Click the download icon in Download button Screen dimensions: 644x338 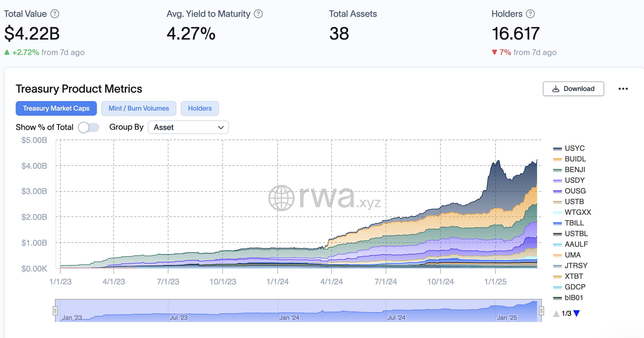pos(556,89)
